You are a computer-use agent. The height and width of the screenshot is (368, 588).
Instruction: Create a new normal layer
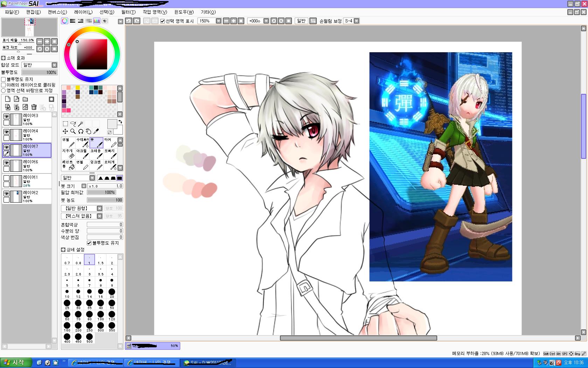click(x=8, y=99)
